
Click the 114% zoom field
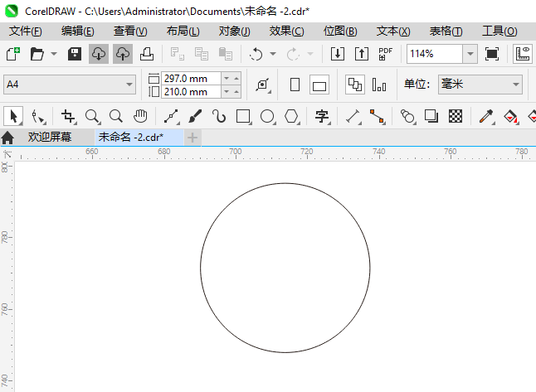click(435, 54)
